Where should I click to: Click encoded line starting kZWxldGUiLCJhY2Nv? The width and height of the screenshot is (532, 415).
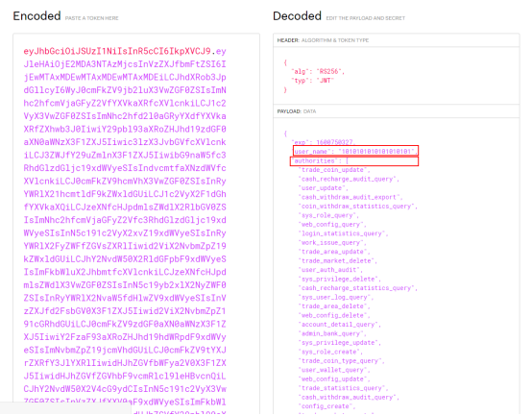(125, 259)
